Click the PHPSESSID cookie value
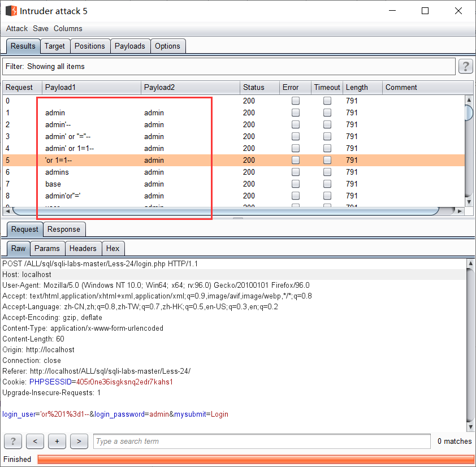The height and width of the screenshot is (467, 476). pyautogui.click(x=124, y=382)
